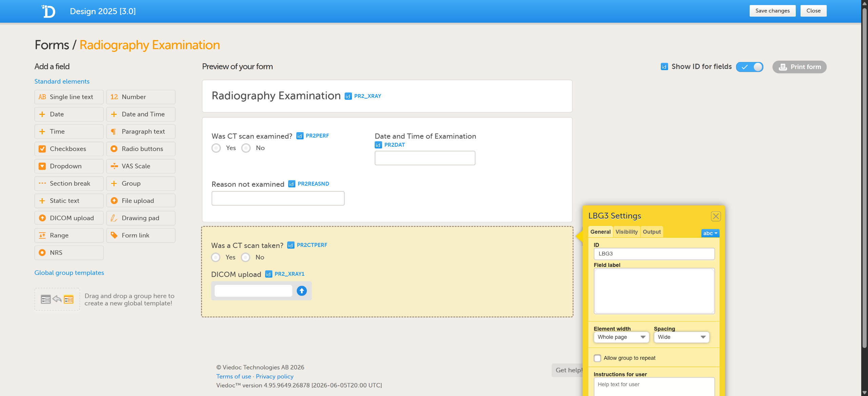Click Save changes button

click(x=772, y=11)
